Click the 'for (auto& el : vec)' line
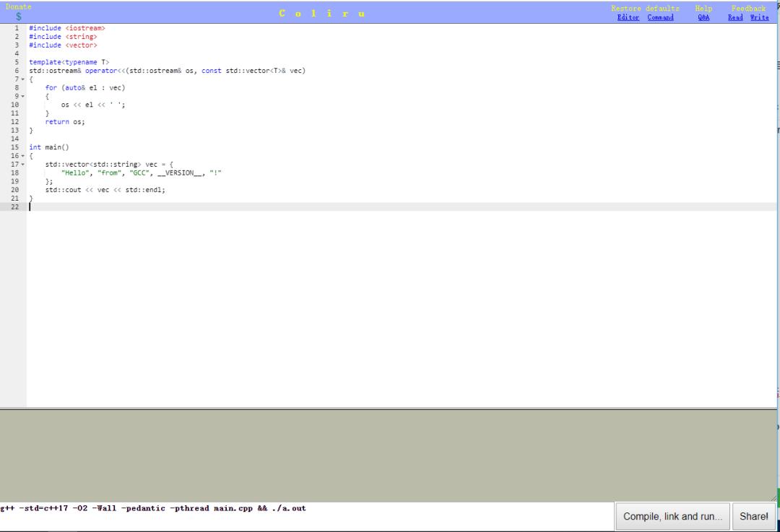 click(x=85, y=88)
